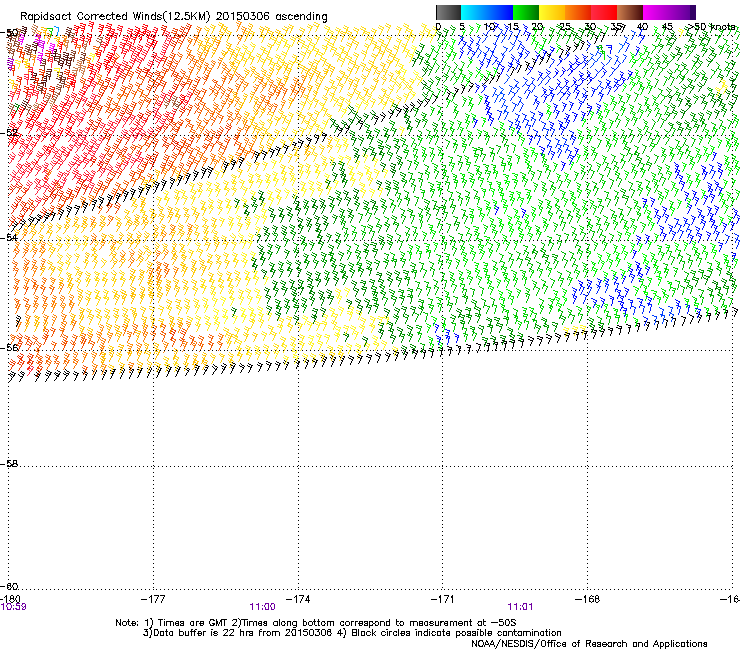Click the purple '10:59' time label
The width and height of the screenshot is (740, 650).
(13, 607)
